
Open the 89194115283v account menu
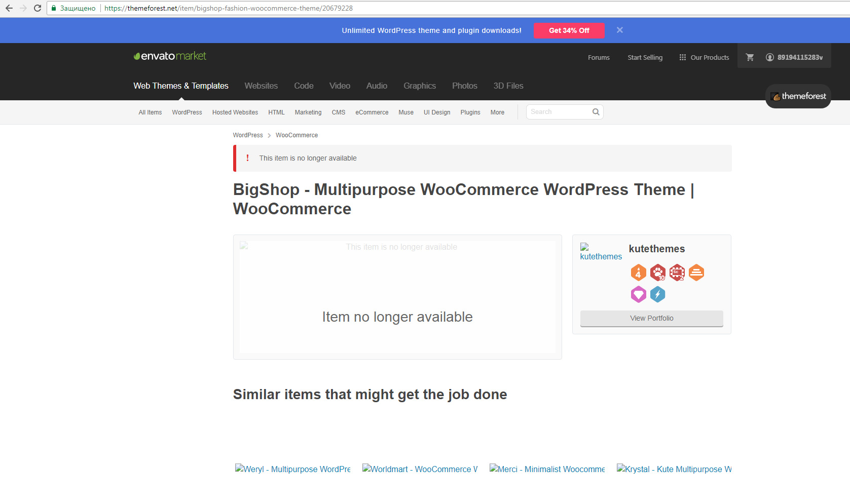click(x=794, y=57)
